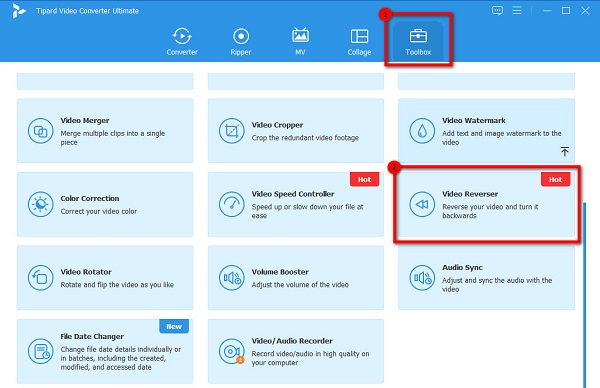Click Hot badge on Video Reverser

tap(555, 179)
